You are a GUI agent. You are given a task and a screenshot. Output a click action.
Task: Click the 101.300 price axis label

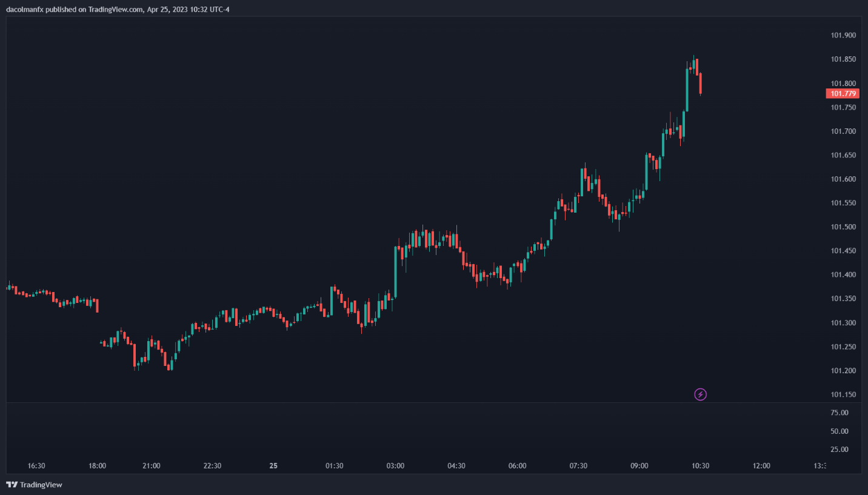coord(843,323)
